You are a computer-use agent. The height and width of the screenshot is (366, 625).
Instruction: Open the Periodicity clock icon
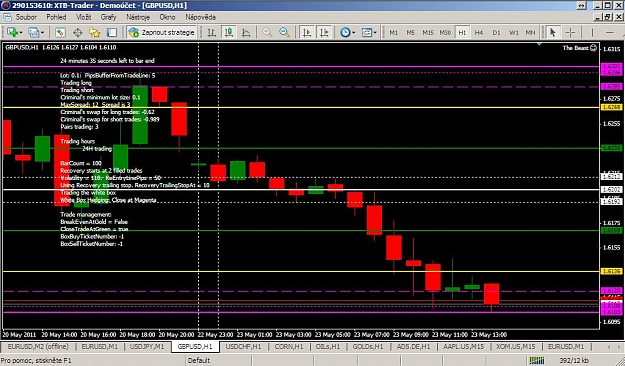click(345, 32)
